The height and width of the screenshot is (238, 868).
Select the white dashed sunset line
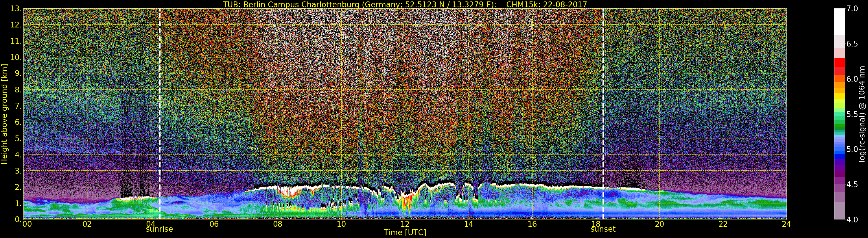[603, 114]
